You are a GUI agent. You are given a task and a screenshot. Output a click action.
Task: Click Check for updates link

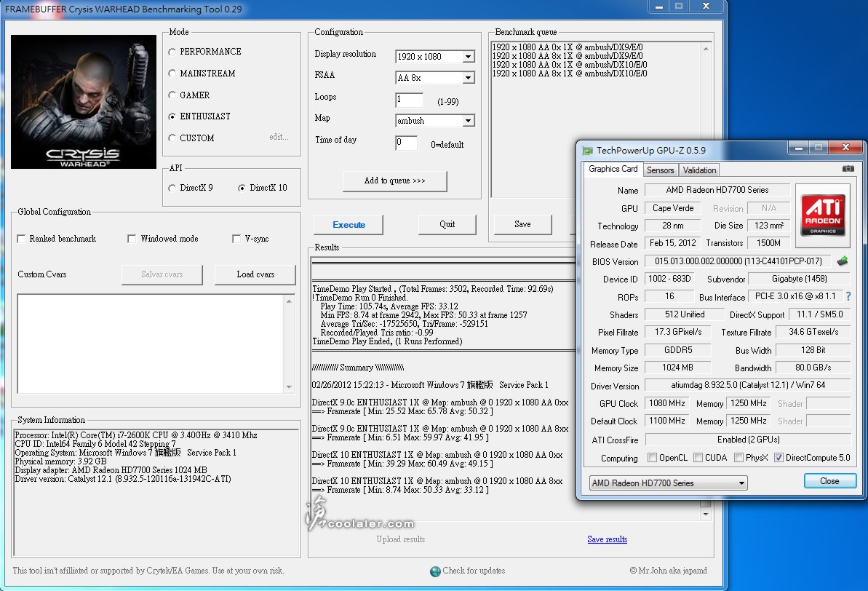point(474,571)
